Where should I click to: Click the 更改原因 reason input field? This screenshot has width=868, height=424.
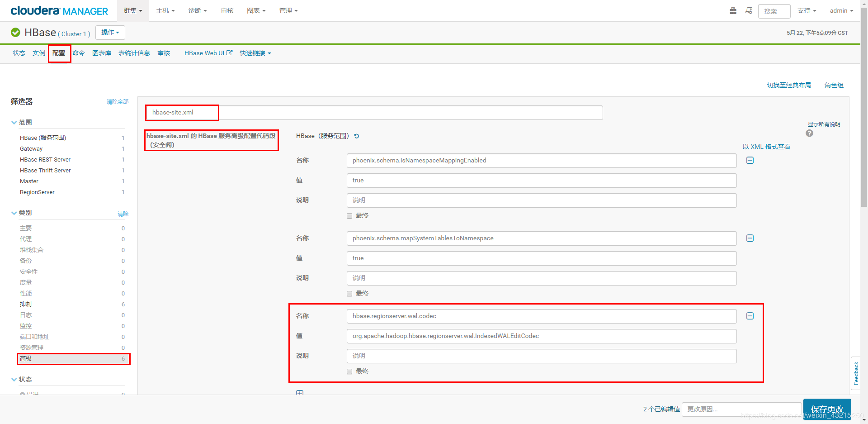tap(741, 409)
